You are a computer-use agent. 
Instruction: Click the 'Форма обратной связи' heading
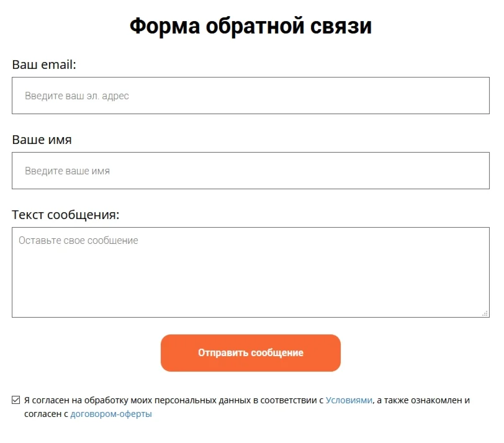tap(251, 25)
